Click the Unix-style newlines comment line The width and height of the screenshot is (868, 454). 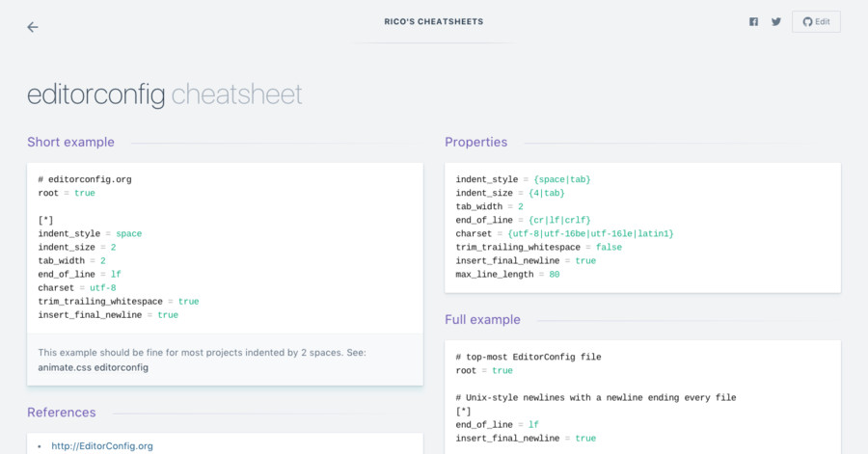596,397
